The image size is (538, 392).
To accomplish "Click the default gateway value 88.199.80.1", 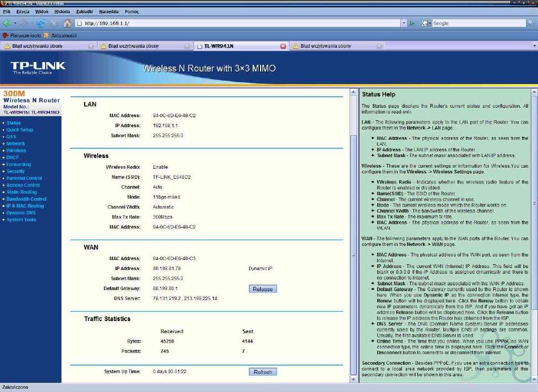I will pyautogui.click(x=165, y=288).
